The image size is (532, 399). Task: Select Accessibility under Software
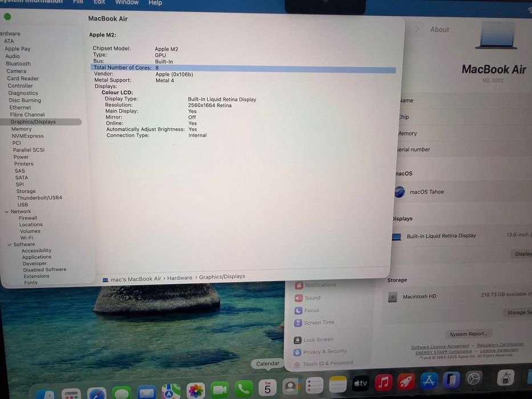point(36,250)
